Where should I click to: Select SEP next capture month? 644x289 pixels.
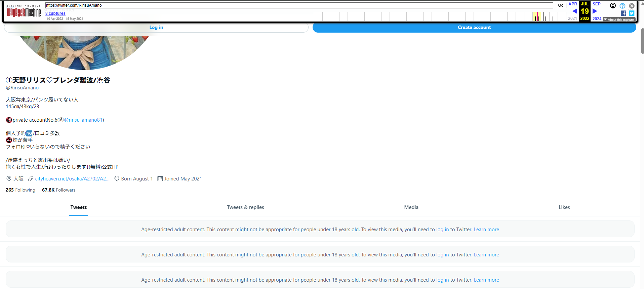(x=597, y=4)
